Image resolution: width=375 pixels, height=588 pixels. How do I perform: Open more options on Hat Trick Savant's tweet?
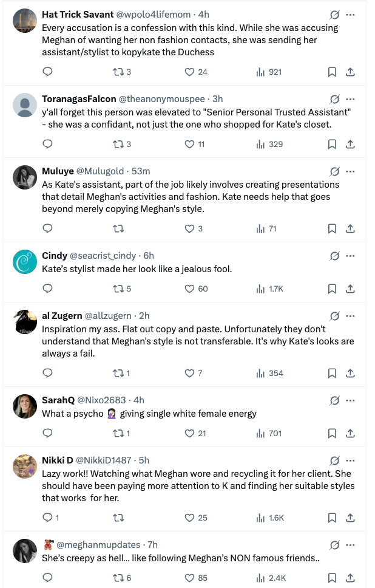tap(350, 15)
